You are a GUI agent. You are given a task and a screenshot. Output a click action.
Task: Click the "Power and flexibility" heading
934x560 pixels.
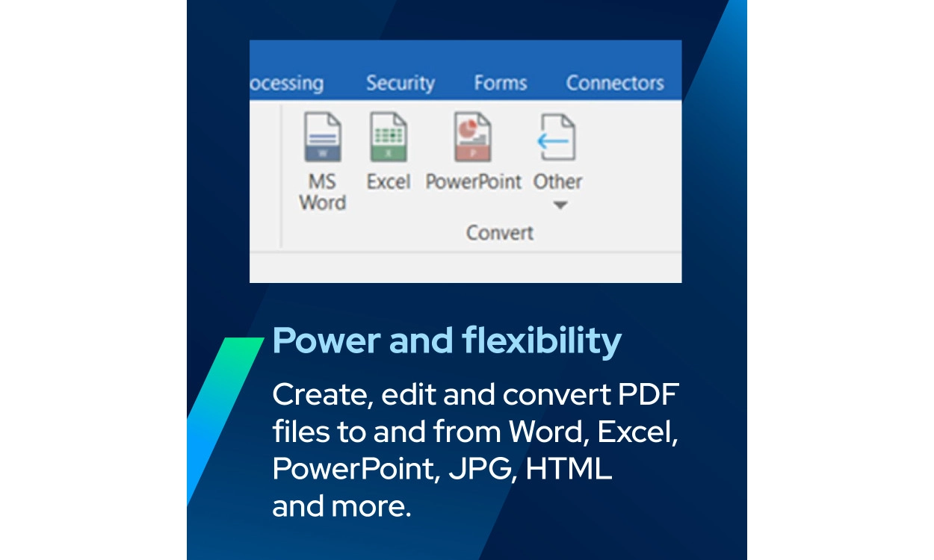447,340
